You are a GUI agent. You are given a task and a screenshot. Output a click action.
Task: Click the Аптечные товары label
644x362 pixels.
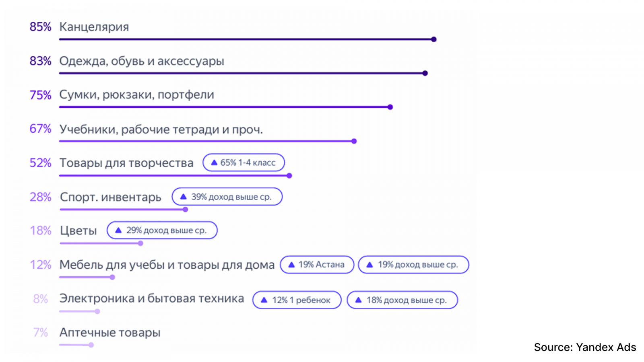pyautogui.click(x=110, y=333)
